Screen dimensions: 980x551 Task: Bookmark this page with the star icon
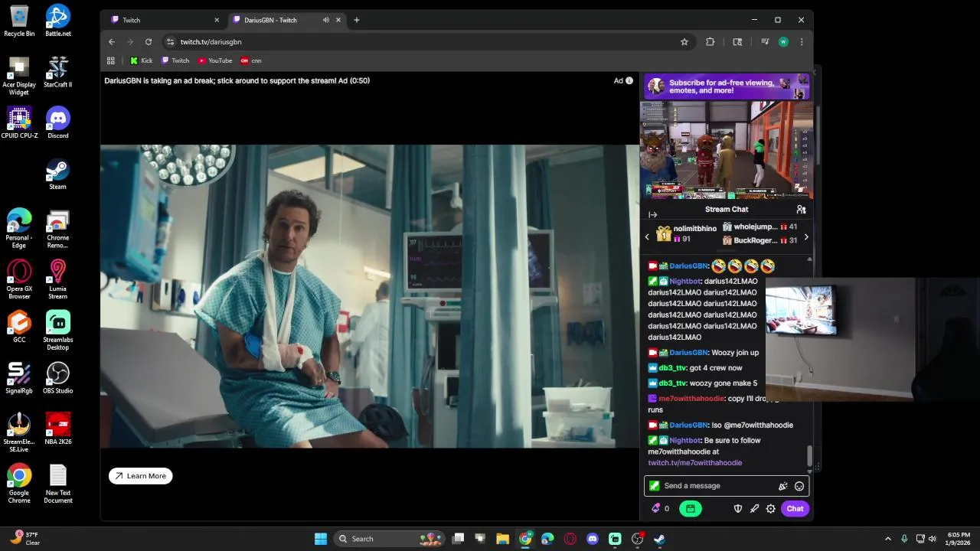(684, 42)
